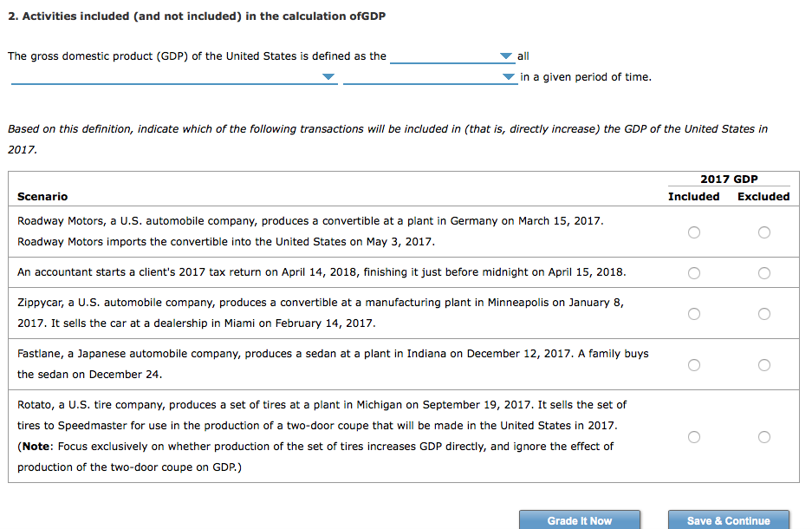Screen dimensions: 812x529
Task: Pick Included for the Rotato tires scenario
Action: point(693,437)
